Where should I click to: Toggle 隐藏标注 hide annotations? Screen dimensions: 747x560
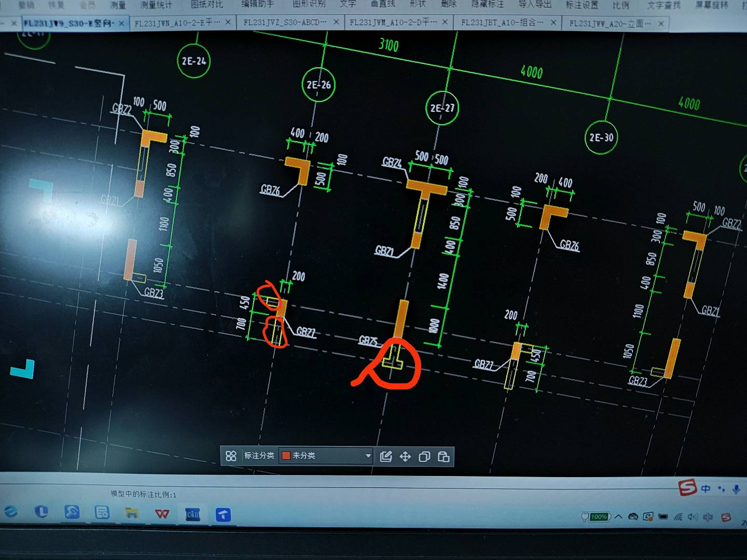(487, 4)
